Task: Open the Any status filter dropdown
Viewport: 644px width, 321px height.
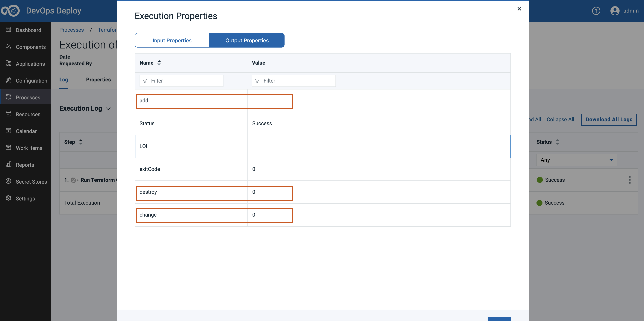Action: coord(576,160)
